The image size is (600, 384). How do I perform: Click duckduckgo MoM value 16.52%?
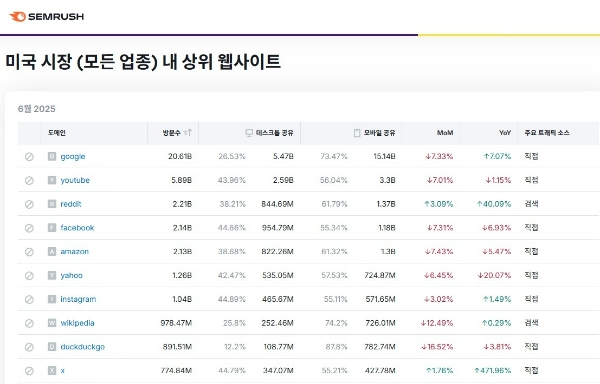pos(437,347)
